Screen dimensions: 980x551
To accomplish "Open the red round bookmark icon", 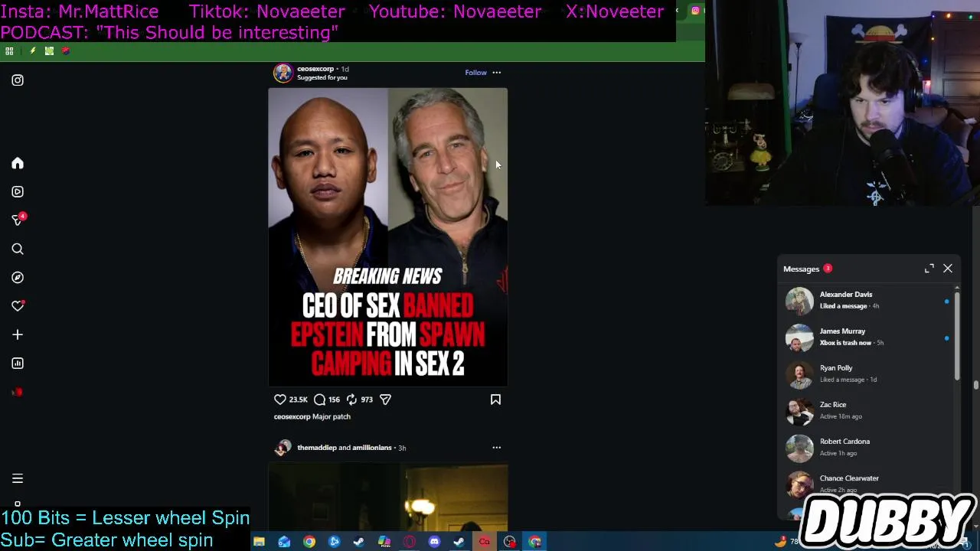I will click(x=66, y=51).
